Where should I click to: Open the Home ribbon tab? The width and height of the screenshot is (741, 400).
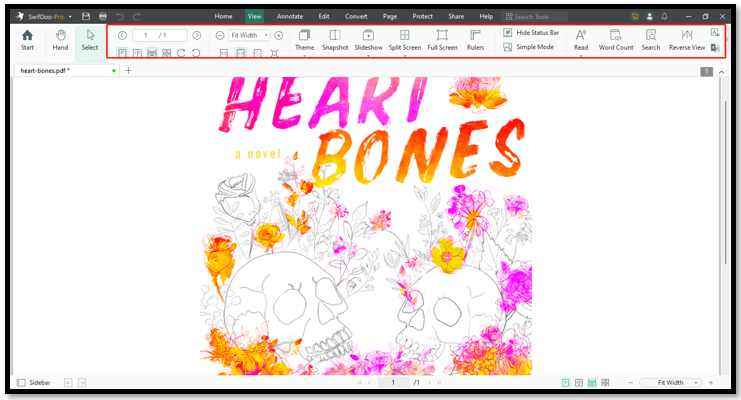point(223,16)
